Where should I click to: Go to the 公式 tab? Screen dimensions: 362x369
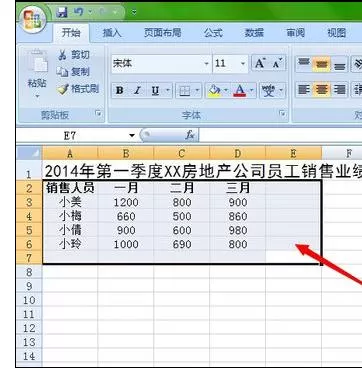coord(213,33)
